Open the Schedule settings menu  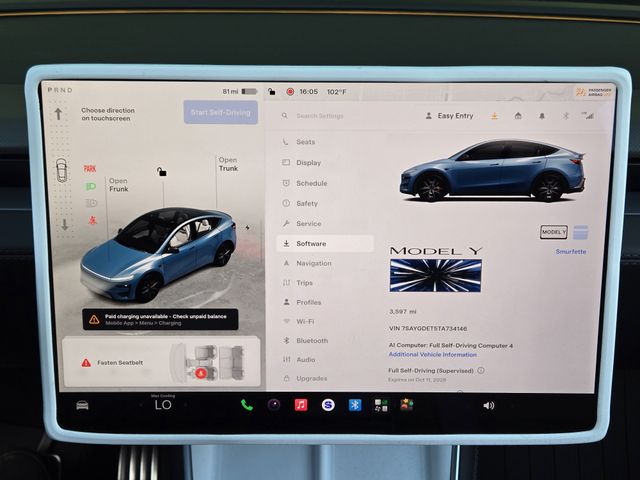coord(325,183)
